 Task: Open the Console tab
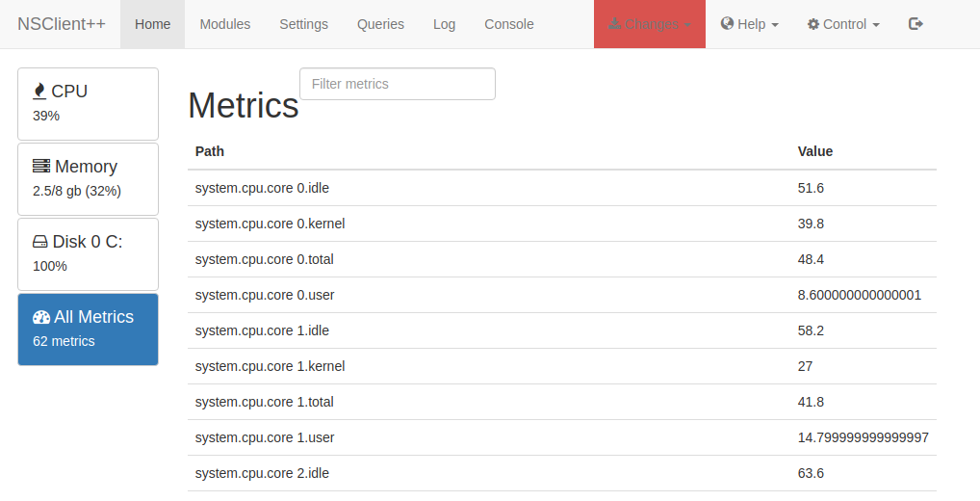(508, 24)
